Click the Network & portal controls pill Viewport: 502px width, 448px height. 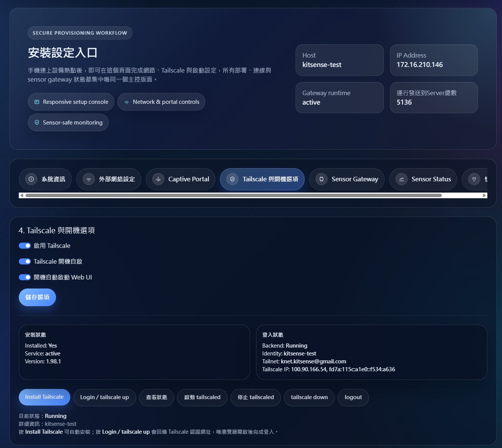click(x=161, y=102)
